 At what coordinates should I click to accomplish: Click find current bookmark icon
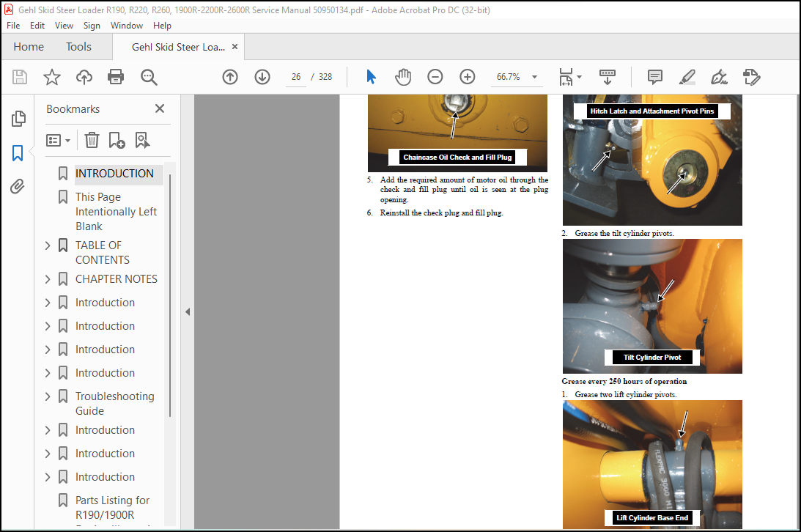[142, 140]
